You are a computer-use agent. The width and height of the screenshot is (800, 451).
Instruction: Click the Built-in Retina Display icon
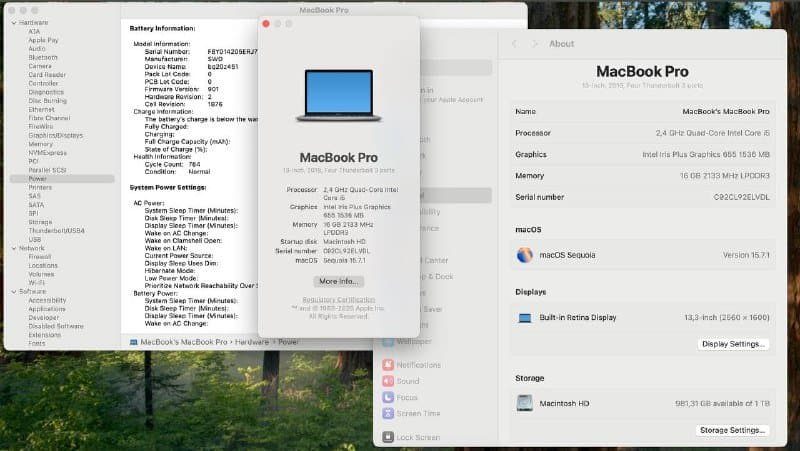point(524,318)
